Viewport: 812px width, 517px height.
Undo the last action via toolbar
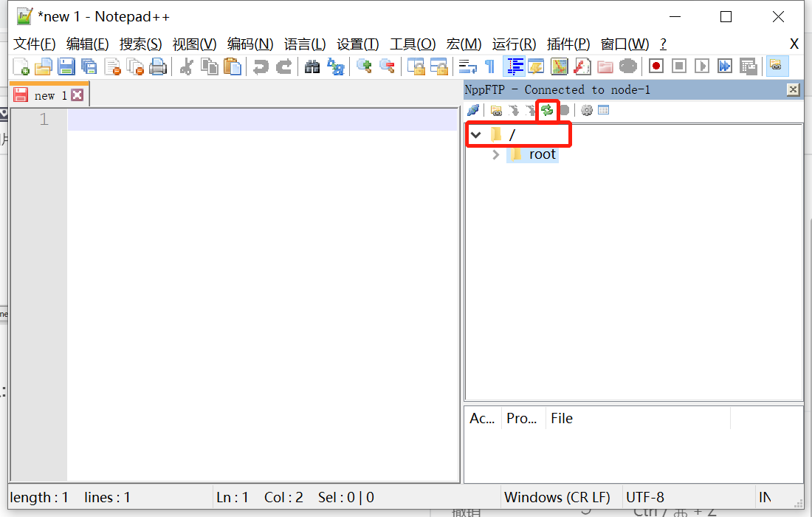click(x=261, y=66)
